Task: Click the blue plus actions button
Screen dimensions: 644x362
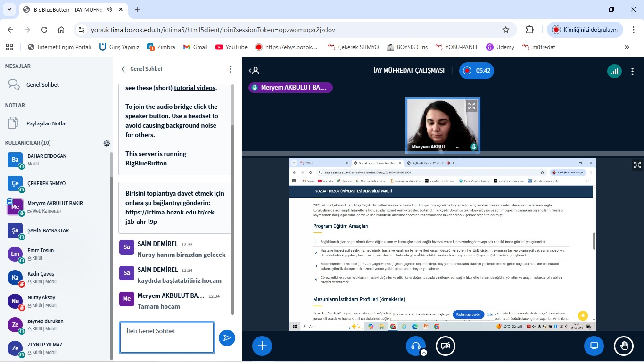Action: (x=262, y=346)
